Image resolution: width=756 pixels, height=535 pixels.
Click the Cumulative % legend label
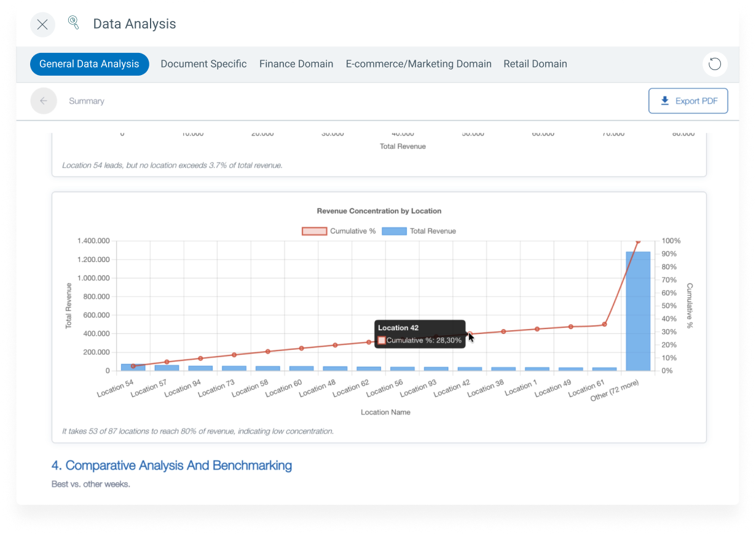(x=353, y=231)
